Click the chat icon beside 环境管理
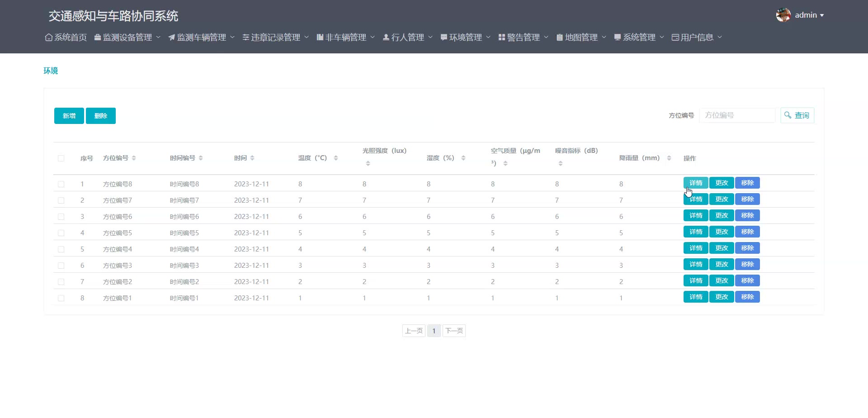The width and height of the screenshot is (868, 418). (444, 38)
